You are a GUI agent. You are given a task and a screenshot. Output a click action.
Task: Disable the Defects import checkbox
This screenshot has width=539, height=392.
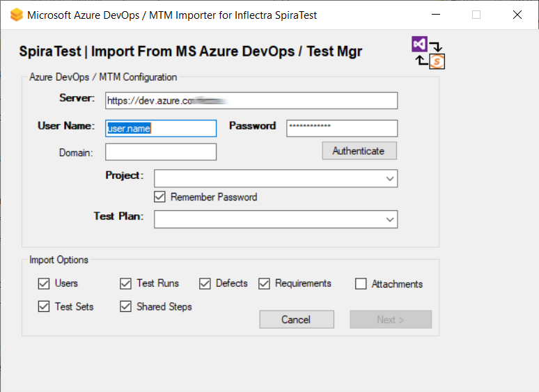point(205,283)
